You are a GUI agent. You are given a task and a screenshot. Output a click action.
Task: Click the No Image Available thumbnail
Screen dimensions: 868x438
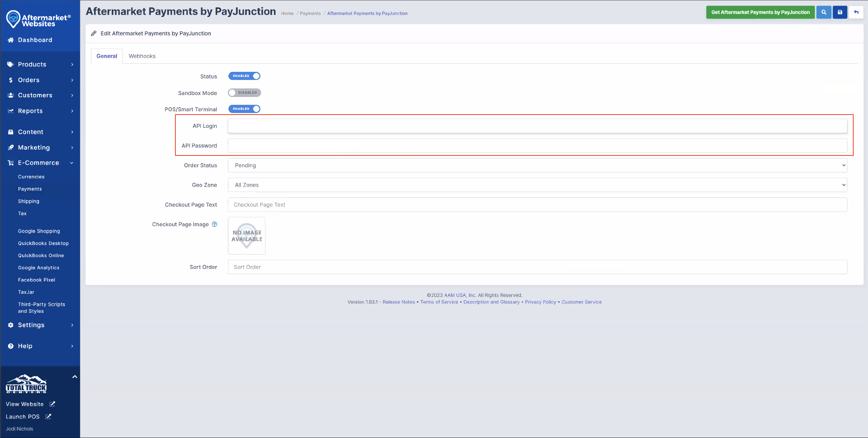tap(246, 236)
